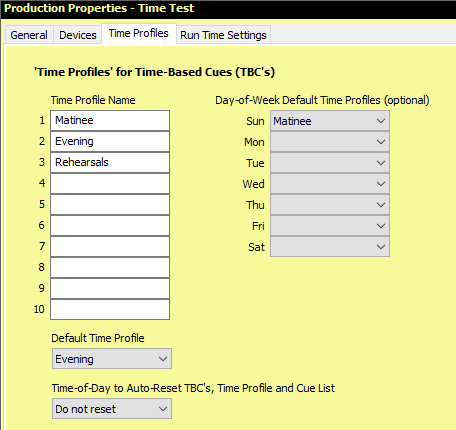
Task: Expand the Wed time profile dropdown
Action: pos(330,184)
